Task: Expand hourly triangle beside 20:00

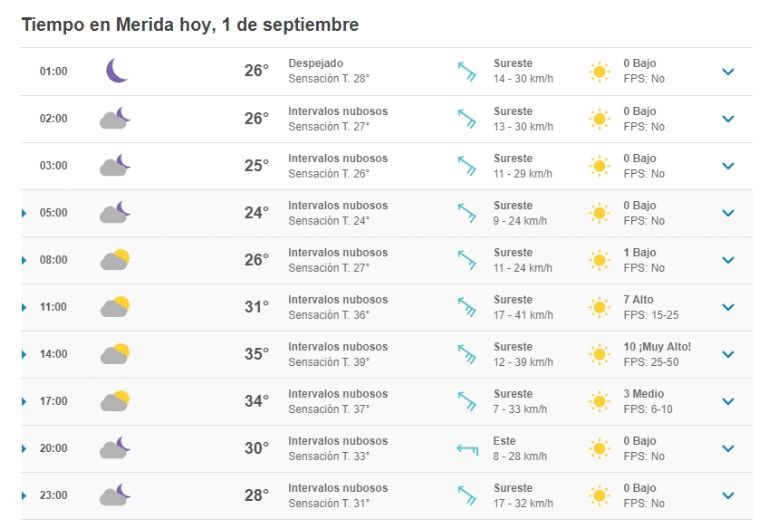Action: pos(24,449)
